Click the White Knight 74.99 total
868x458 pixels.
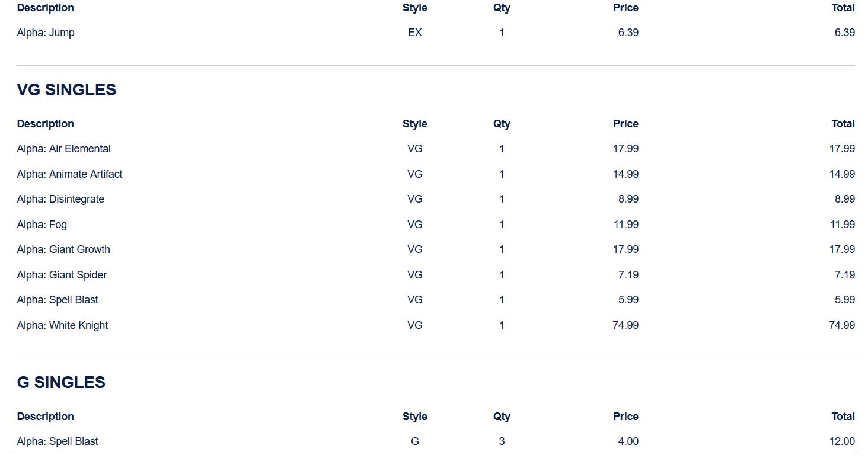pyautogui.click(x=841, y=325)
